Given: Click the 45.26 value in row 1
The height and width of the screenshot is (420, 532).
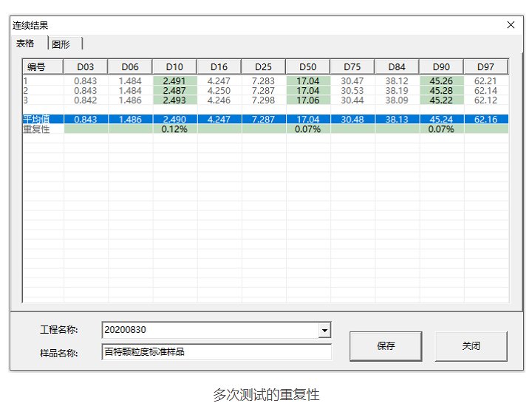Looking at the screenshot, I should [x=441, y=81].
